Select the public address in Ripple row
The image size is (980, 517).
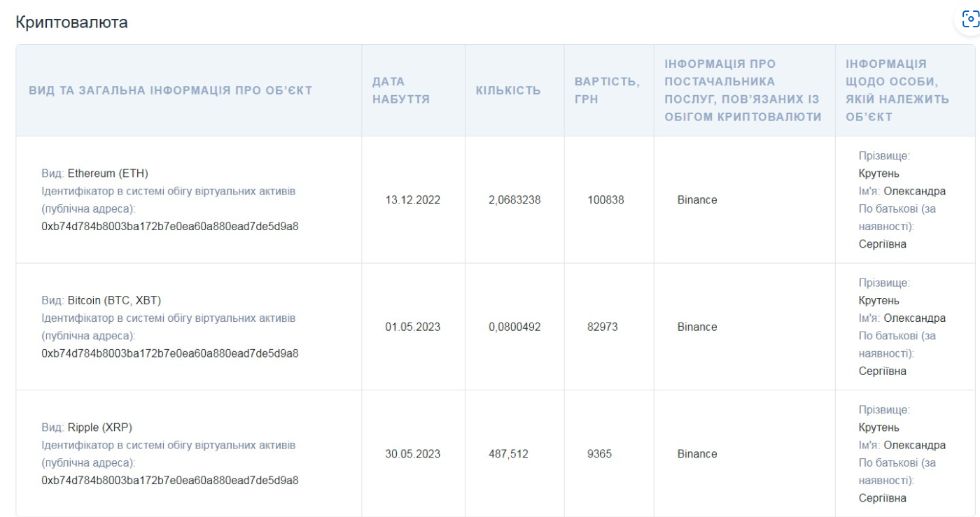(x=170, y=481)
